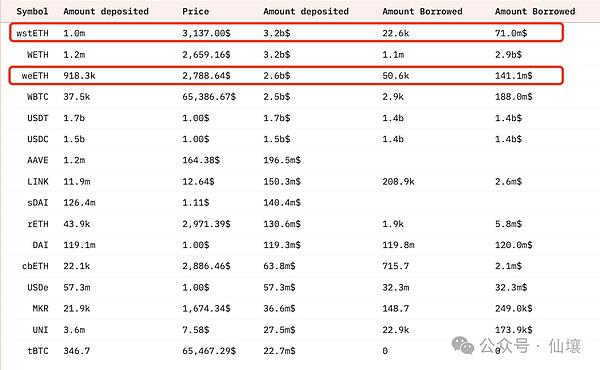
Task: Select the highlighted weETH row
Action: tap(286, 75)
